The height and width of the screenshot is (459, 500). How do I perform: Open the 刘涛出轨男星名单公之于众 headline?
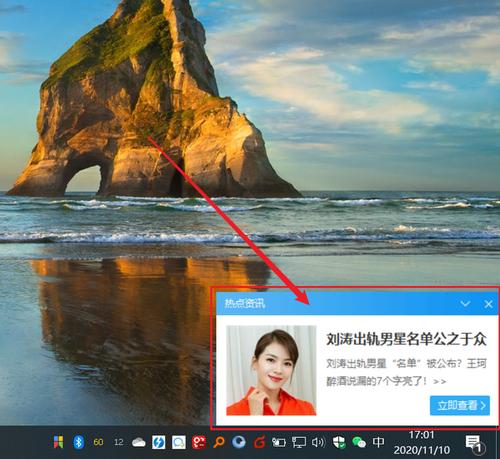coord(406,339)
